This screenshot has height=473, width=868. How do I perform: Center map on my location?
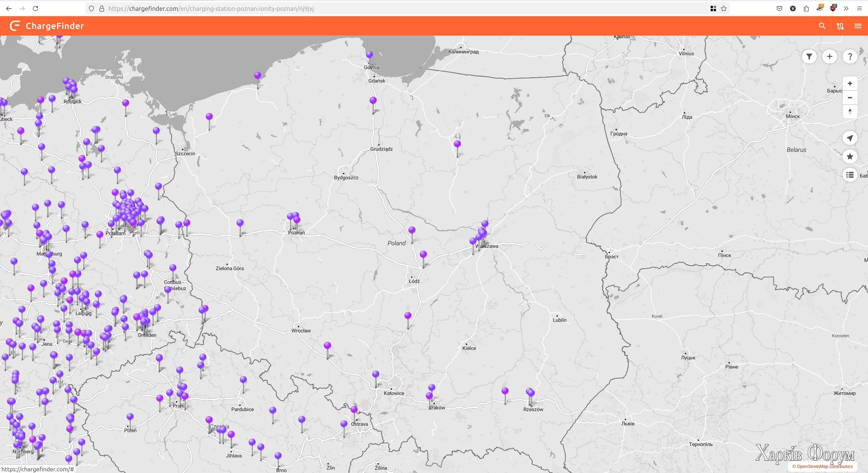click(x=850, y=138)
